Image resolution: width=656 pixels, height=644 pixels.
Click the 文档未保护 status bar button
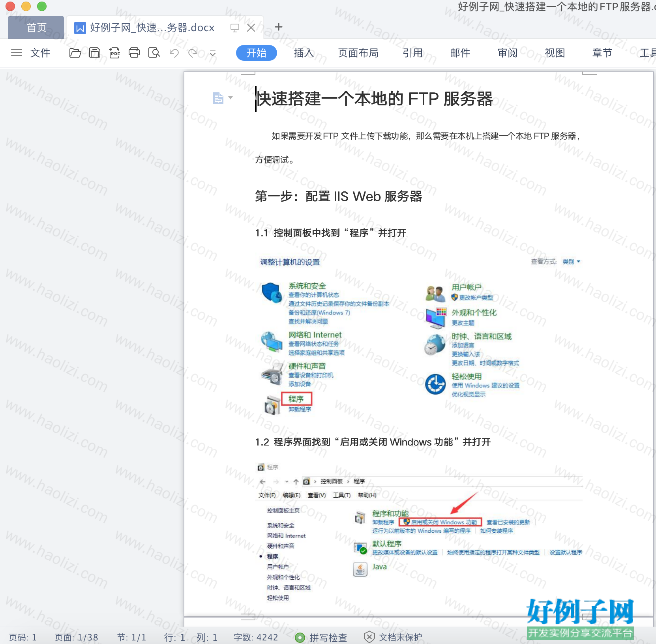point(393,637)
